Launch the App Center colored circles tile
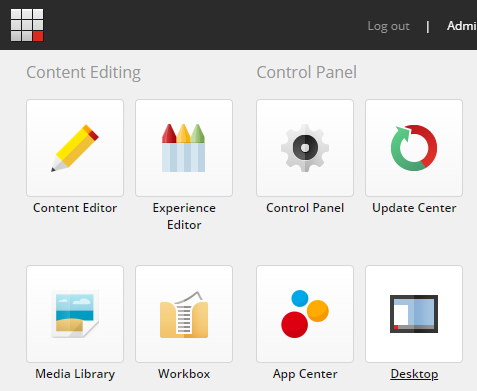The width and height of the screenshot is (477, 391). [x=305, y=314]
